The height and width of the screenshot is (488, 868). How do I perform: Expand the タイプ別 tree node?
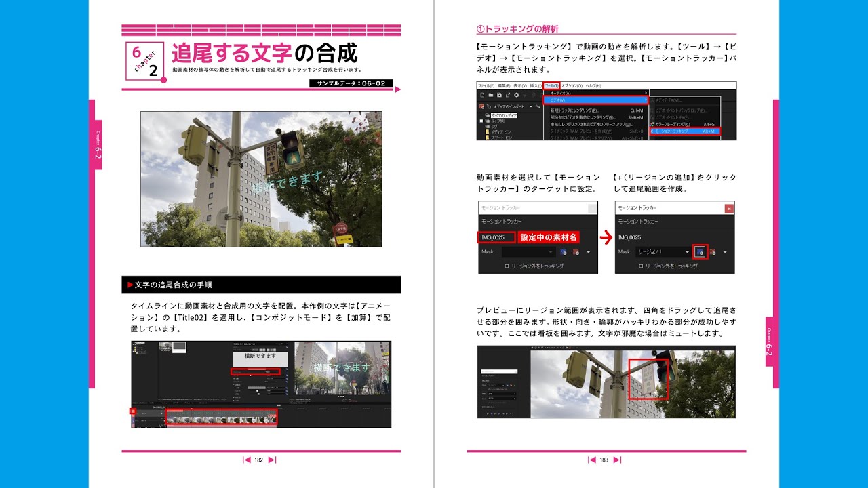click(481, 121)
